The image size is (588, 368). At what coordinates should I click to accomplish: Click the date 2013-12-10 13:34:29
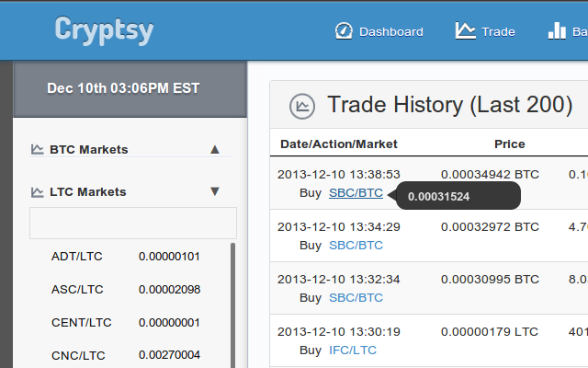click(339, 227)
